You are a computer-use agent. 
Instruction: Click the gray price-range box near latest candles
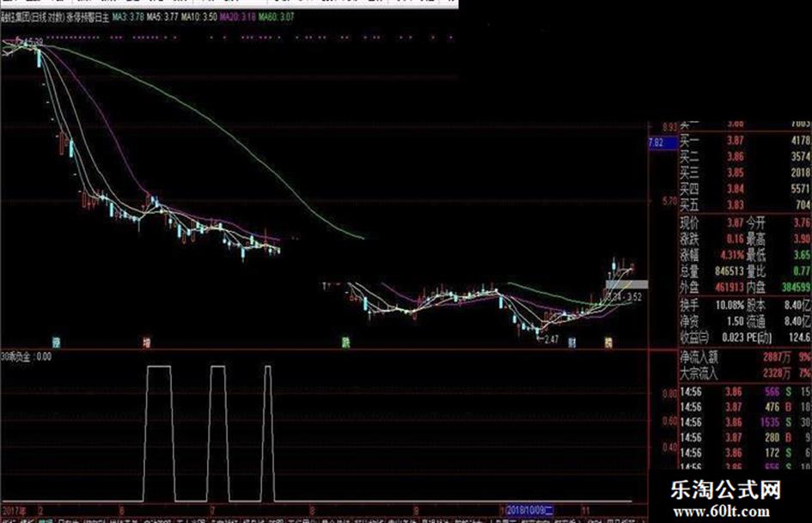click(x=626, y=284)
